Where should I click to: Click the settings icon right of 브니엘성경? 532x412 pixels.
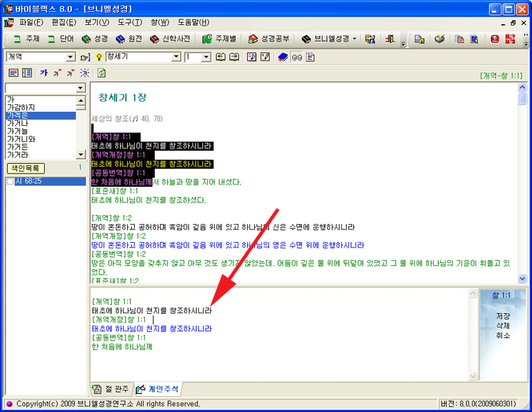tap(370, 39)
